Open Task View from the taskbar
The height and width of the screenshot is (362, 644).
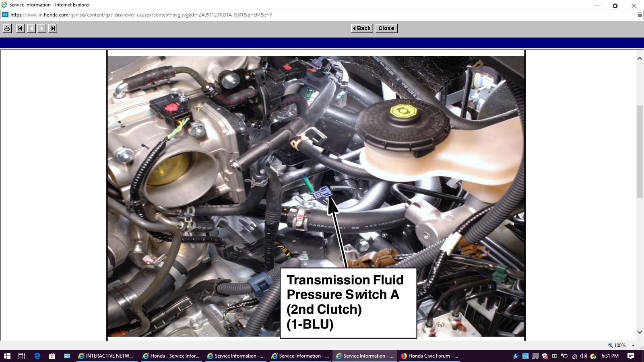[22, 356]
